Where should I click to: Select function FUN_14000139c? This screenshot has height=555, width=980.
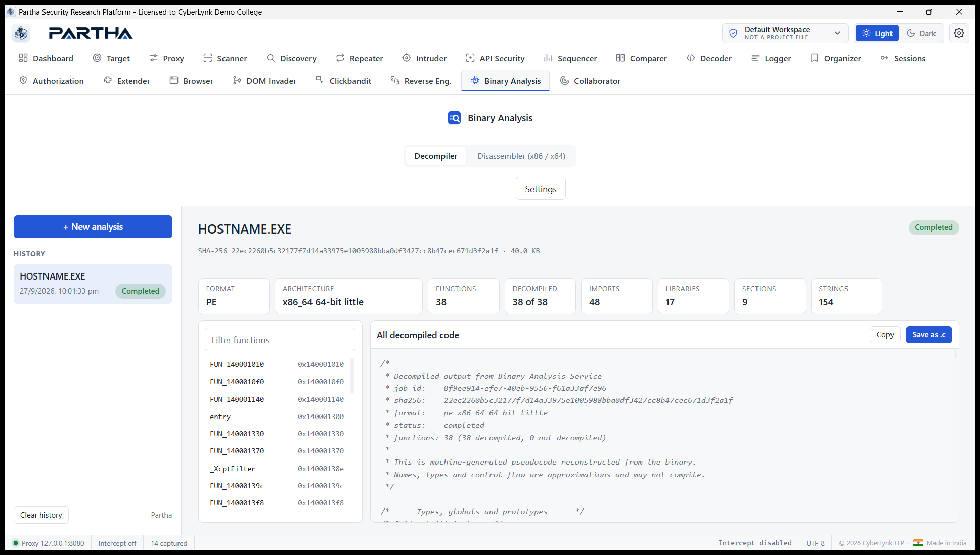coord(277,486)
